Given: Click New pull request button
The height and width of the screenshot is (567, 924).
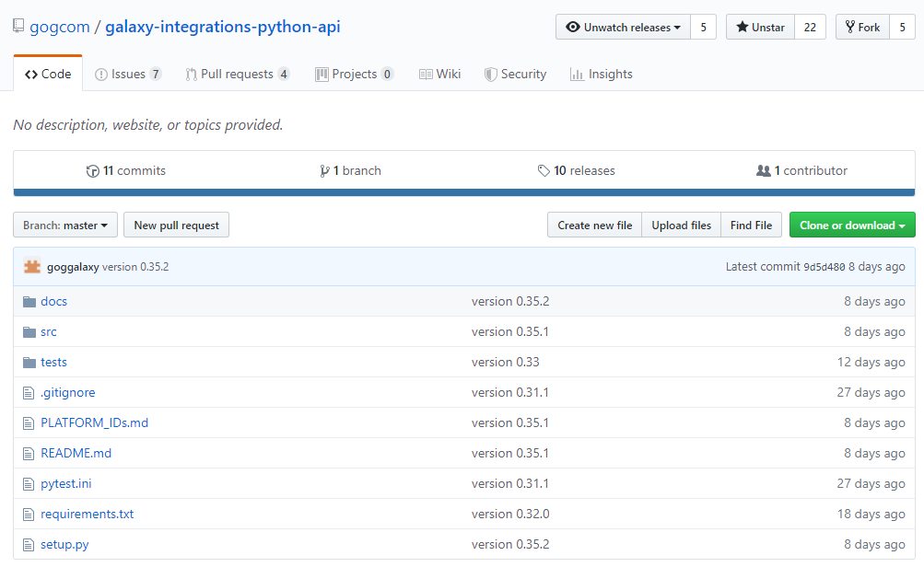Looking at the screenshot, I should coord(176,225).
